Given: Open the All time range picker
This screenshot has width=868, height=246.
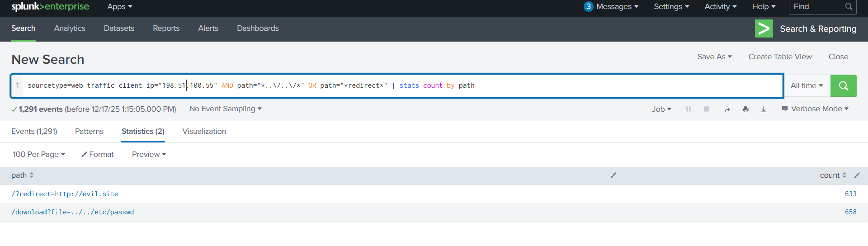Looking at the screenshot, I should 807,85.
